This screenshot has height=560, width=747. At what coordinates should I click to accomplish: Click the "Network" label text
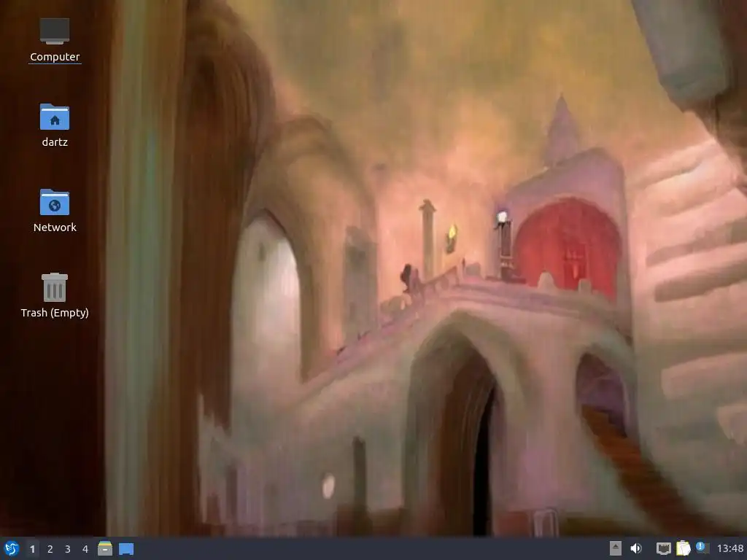pos(55,227)
